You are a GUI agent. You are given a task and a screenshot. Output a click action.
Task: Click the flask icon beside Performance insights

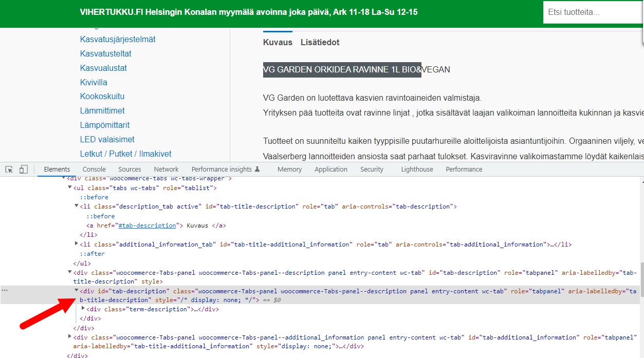(x=257, y=169)
